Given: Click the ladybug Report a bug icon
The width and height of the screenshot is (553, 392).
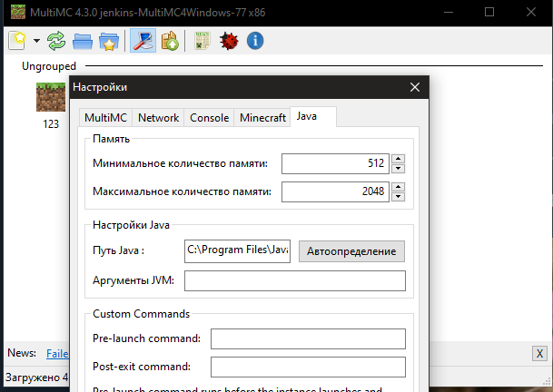Looking at the screenshot, I should coord(229,41).
